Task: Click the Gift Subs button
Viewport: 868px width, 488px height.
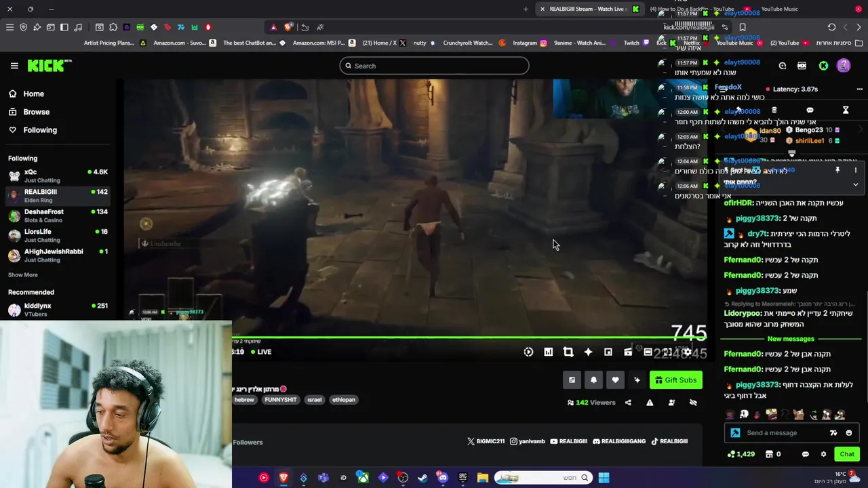Action: tap(675, 380)
